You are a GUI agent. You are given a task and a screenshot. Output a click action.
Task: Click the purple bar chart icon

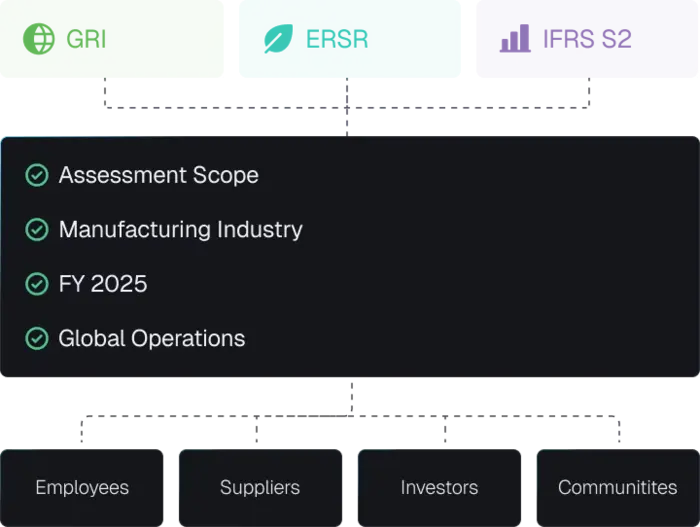tap(515, 38)
